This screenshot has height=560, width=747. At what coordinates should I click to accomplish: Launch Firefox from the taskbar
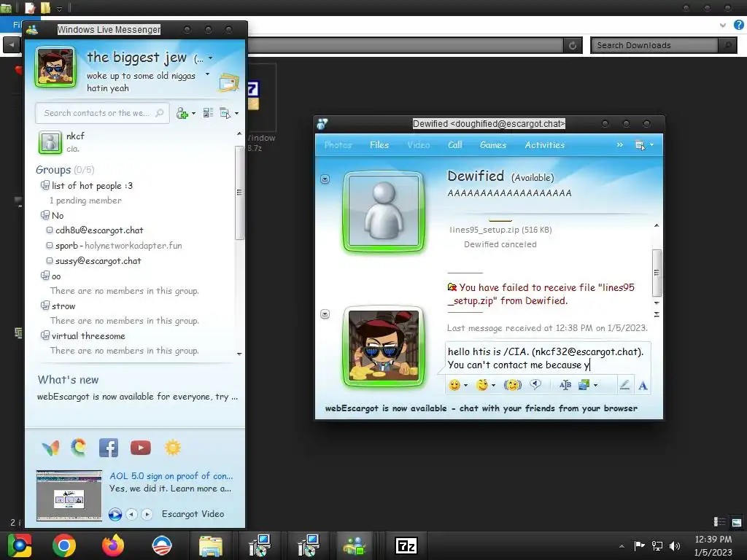113,545
